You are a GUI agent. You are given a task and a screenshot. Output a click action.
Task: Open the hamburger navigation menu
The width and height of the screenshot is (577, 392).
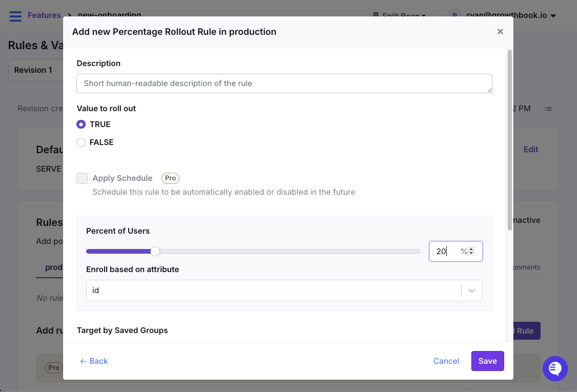pyautogui.click(x=15, y=16)
